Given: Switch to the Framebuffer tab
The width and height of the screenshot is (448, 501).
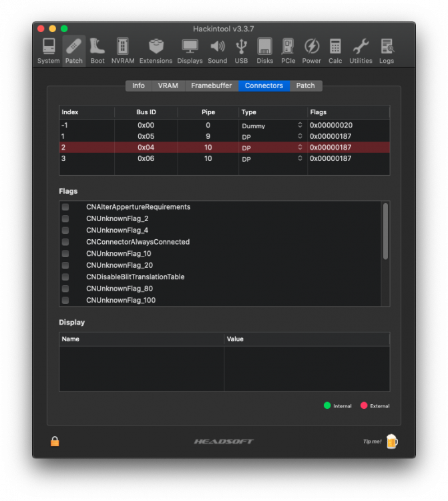Looking at the screenshot, I should click(x=212, y=86).
